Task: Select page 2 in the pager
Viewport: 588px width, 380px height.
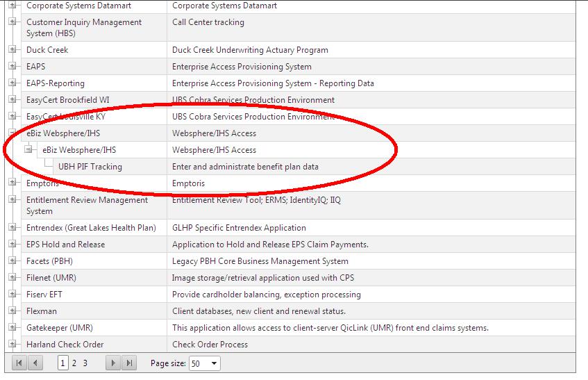Action: (74, 363)
